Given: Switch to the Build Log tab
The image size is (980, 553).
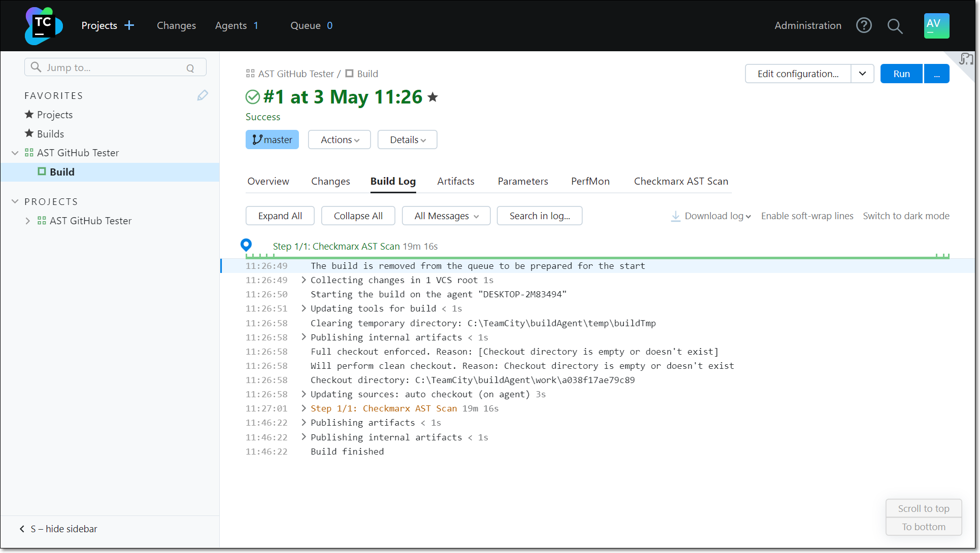Looking at the screenshot, I should [393, 181].
